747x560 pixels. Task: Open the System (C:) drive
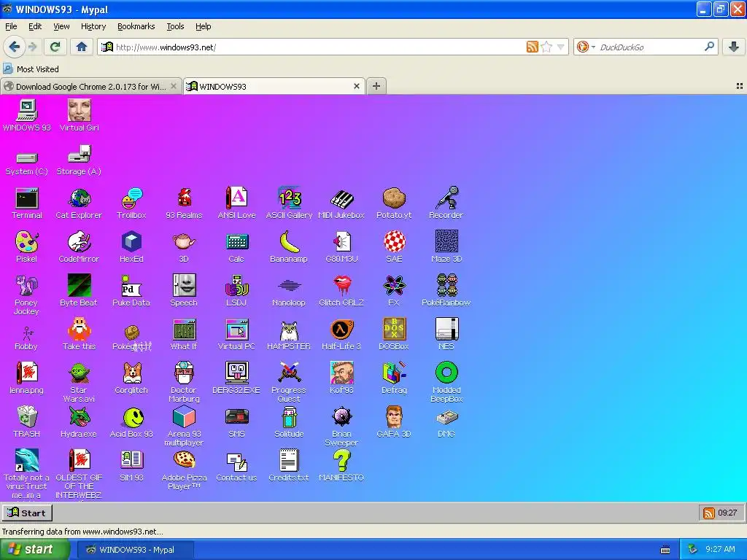[27, 163]
